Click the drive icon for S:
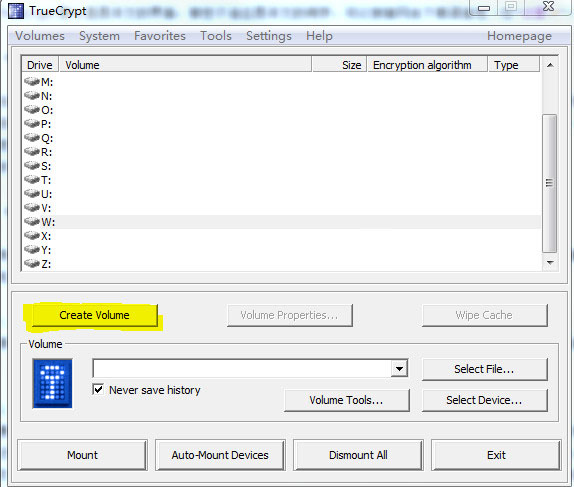 tap(32, 166)
